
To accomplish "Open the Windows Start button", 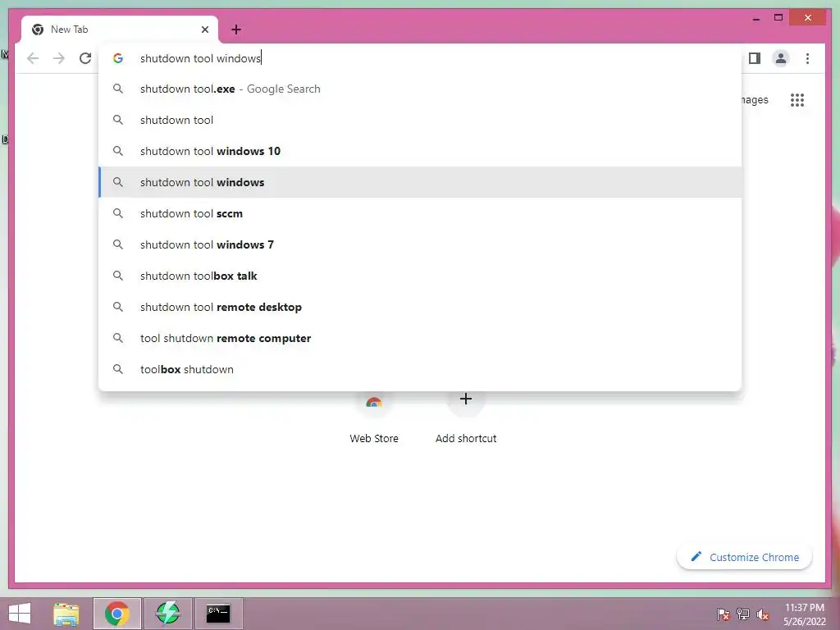I will click(20, 614).
